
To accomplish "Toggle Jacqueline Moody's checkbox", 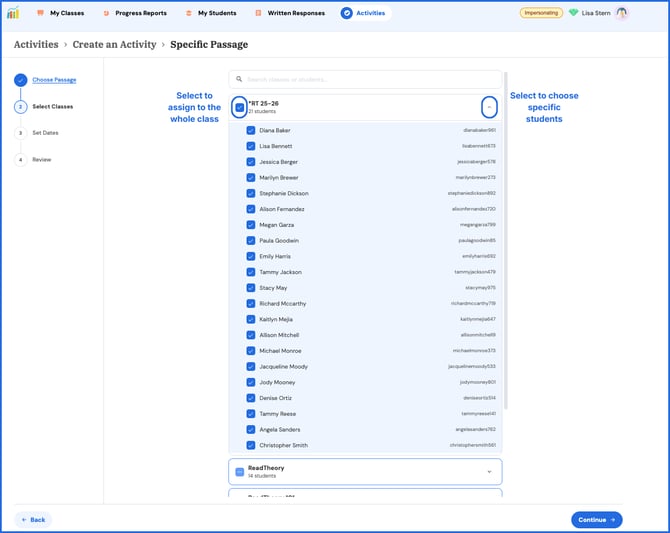I will (251, 366).
